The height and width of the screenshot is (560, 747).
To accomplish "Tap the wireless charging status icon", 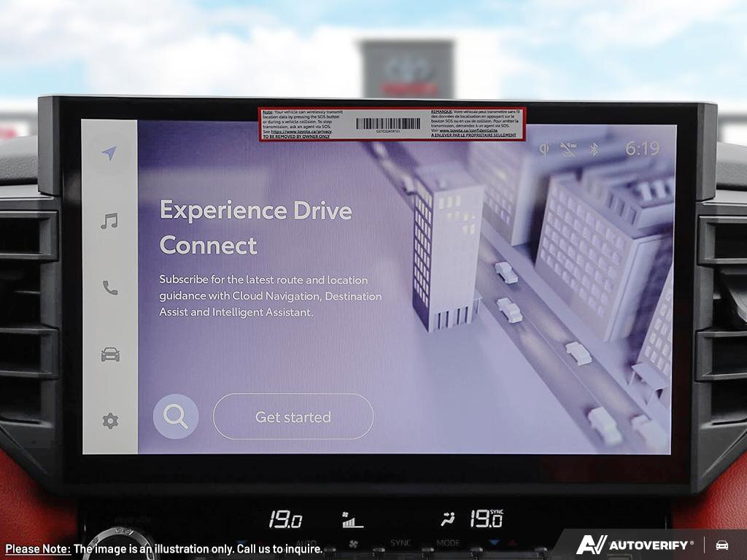I will point(543,149).
